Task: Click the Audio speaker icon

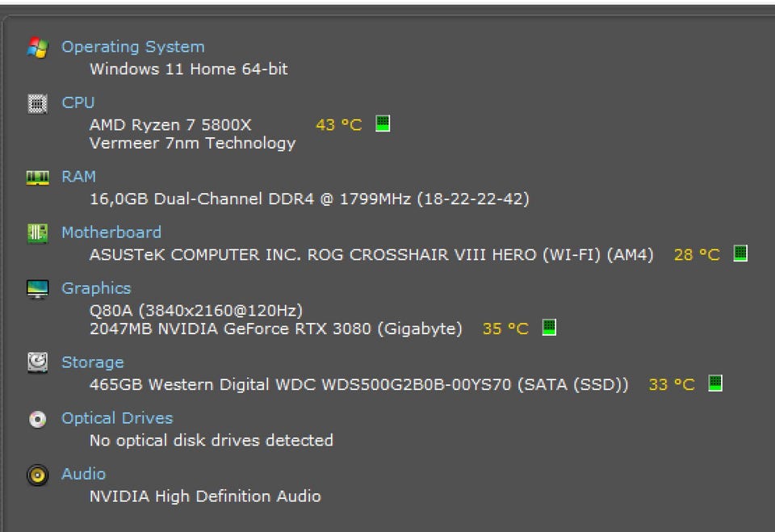Action: (37, 475)
